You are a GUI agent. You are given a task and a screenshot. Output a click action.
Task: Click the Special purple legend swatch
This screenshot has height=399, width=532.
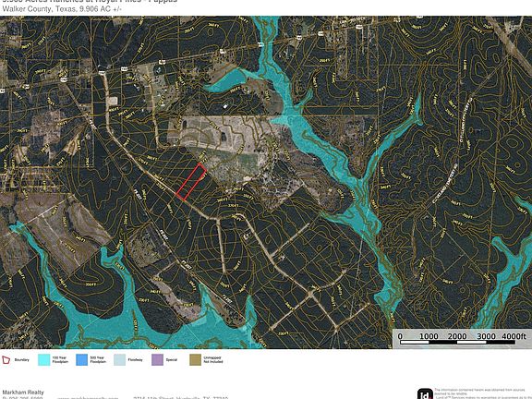click(x=157, y=360)
